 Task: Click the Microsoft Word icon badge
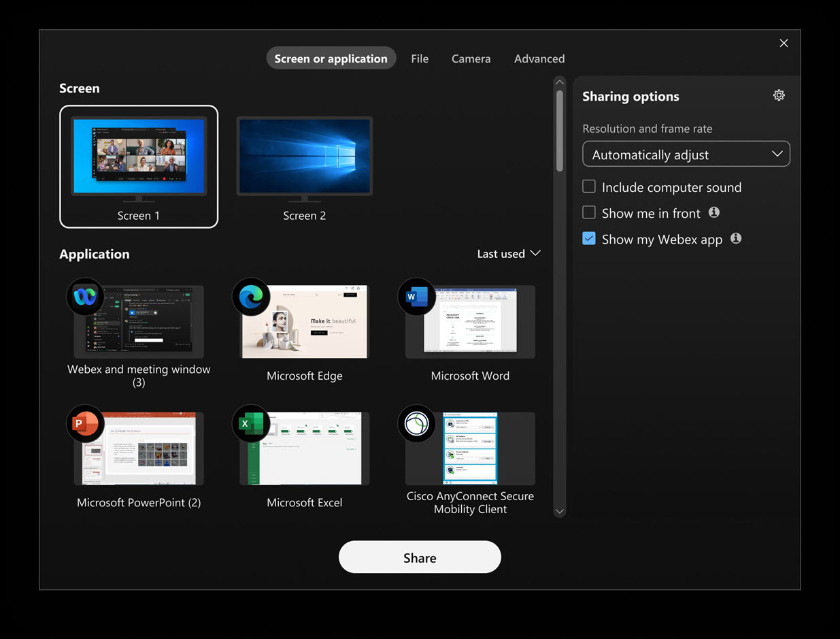416,297
